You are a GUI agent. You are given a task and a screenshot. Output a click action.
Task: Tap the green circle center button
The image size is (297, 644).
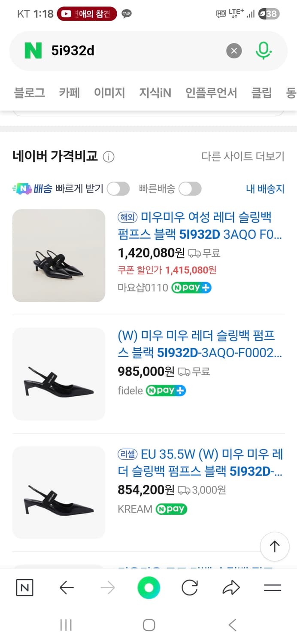(148, 588)
